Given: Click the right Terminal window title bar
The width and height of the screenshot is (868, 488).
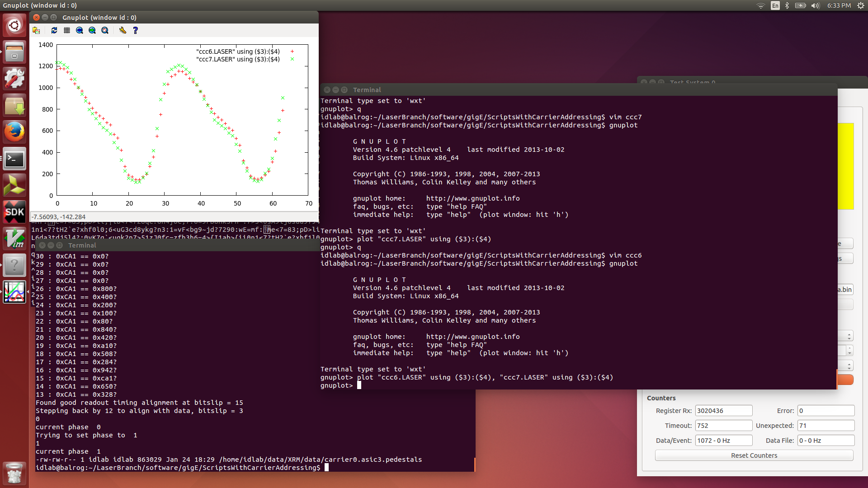Looking at the screenshot, I should [x=579, y=89].
